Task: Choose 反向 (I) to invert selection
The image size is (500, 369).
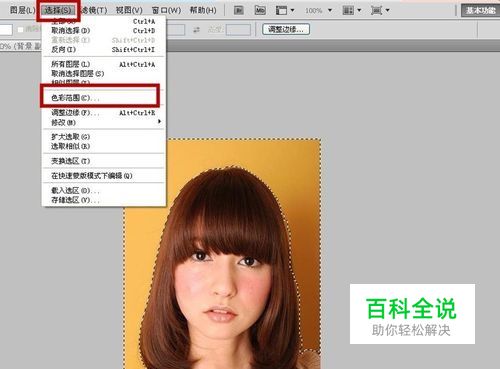Action: (x=103, y=50)
